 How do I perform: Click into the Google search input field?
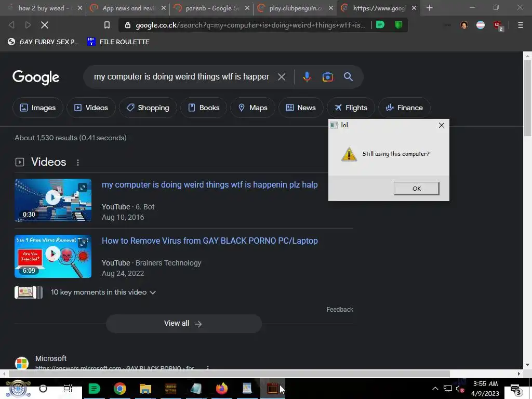[181, 77]
